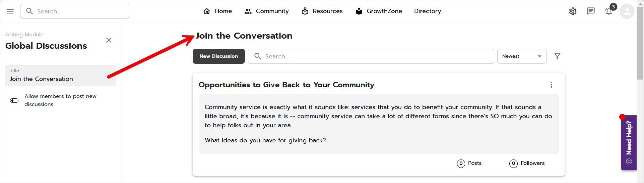The image size is (644, 183).
Task: Open the GrowthZone menu item
Action: [x=379, y=11]
